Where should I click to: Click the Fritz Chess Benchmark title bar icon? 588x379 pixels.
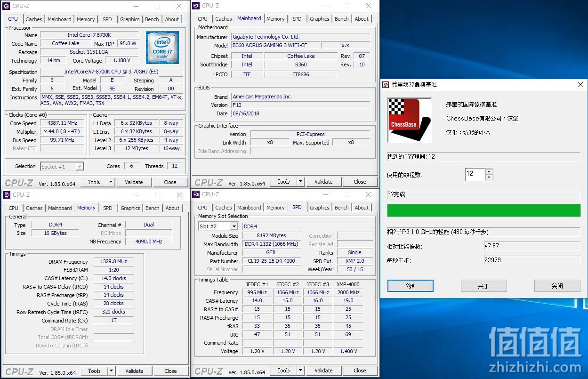386,85
